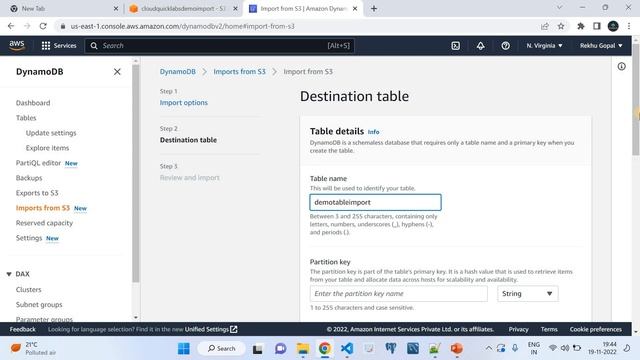Image resolution: width=640 pixels, height=360 pixels.
Task: Click the share page icon in address bar
Action: coord(544,26)
